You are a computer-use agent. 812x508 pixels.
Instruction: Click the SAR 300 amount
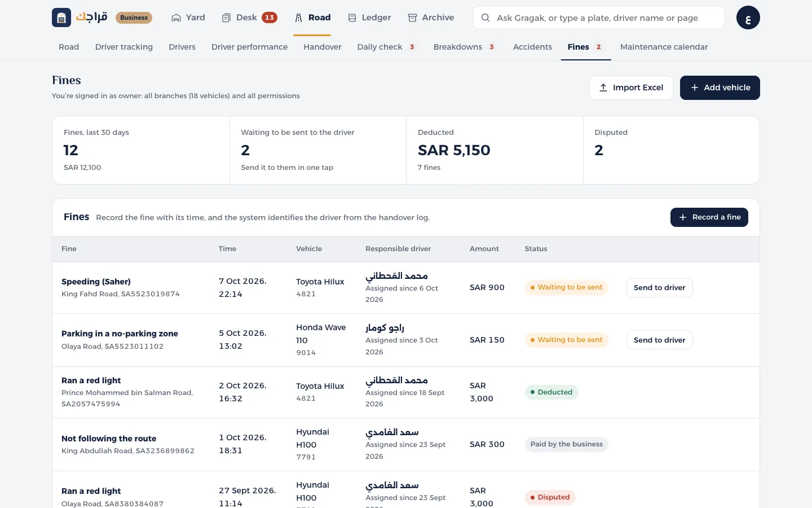[487, 444]
